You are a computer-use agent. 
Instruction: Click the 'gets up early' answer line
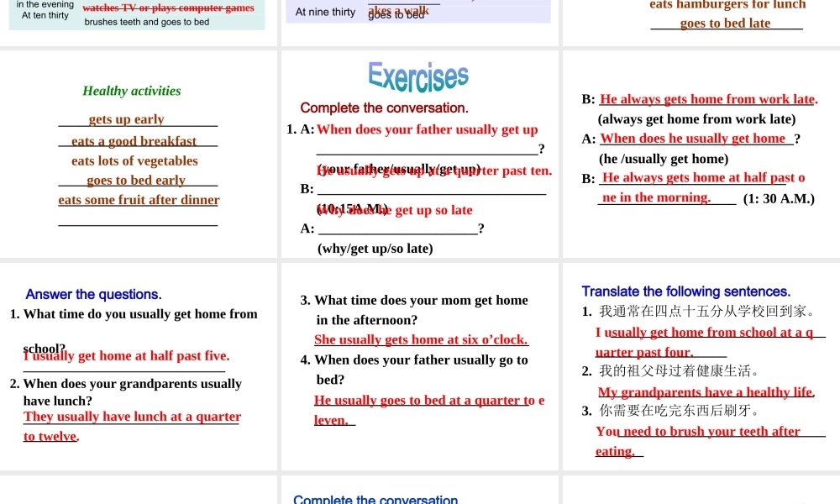click(x=127, y=119)
